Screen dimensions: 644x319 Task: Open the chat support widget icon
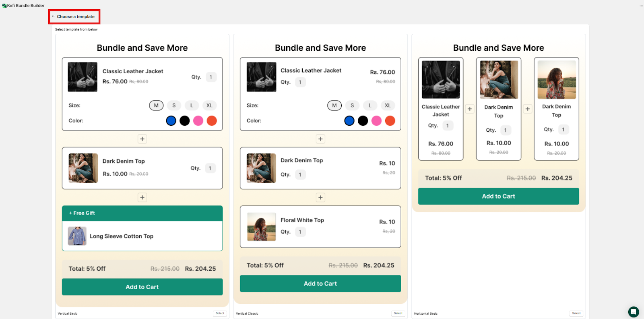point(633,312)
